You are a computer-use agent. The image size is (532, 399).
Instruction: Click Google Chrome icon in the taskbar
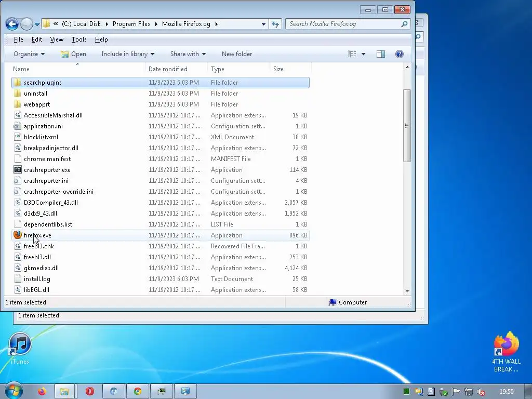[137, 392]
